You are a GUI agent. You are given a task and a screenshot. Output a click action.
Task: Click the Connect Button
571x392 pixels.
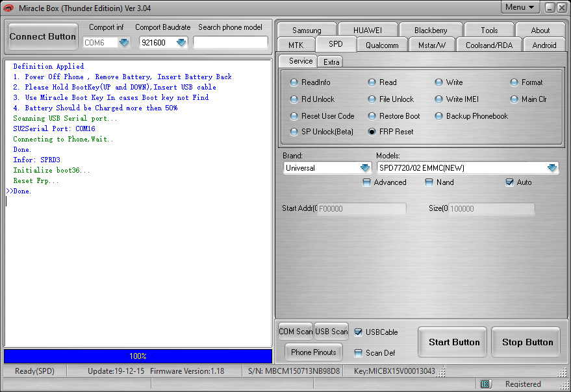click(43, 36)
